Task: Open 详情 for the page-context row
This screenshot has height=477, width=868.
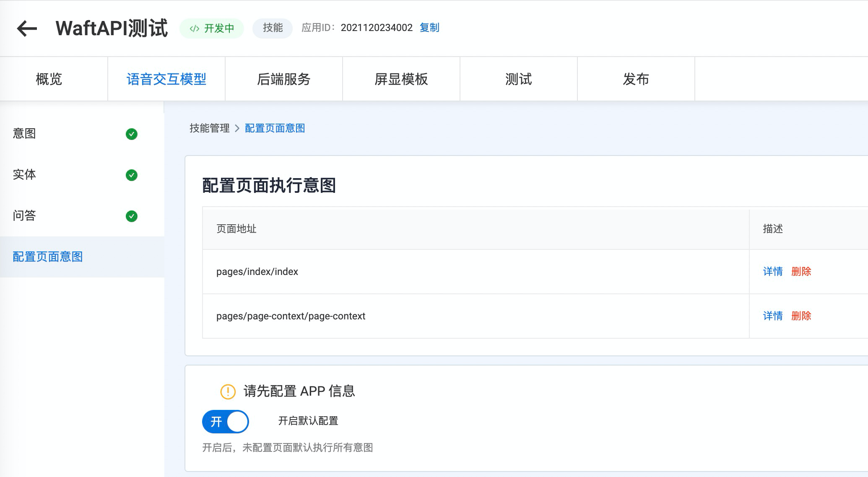Action: point(773,316)
